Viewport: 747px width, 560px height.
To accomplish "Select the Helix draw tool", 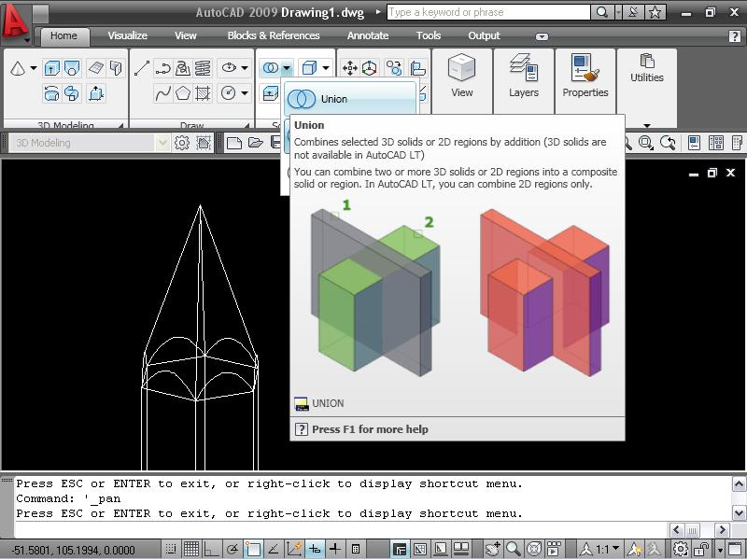I will [x=203, y=68].
